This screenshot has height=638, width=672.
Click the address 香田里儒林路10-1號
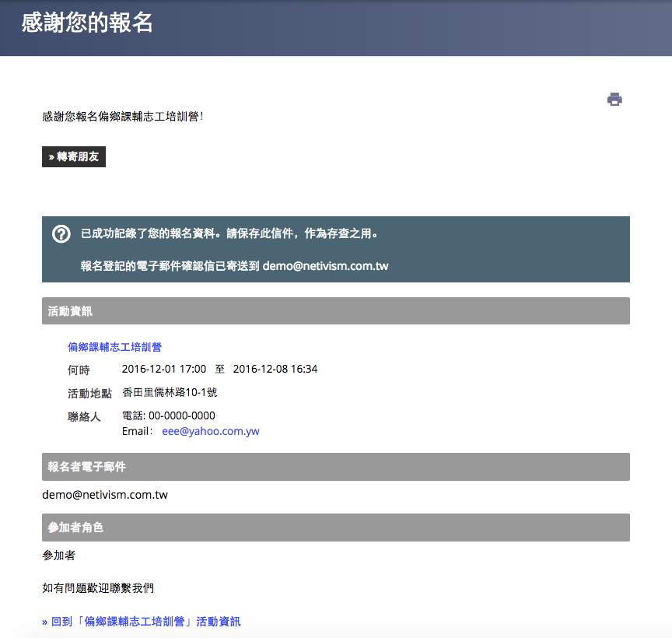(x=170, y=392)
